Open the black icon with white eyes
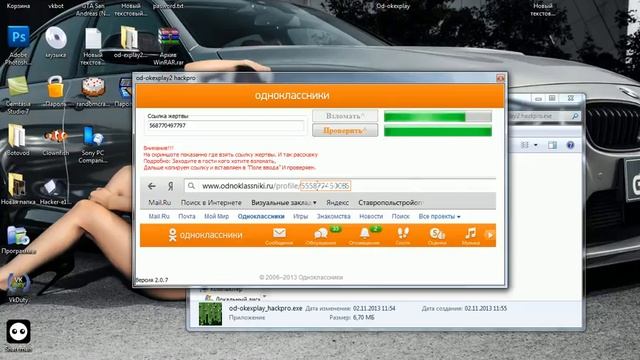The width and height of the screenshot is (640, 360). [x=18, y=331]
